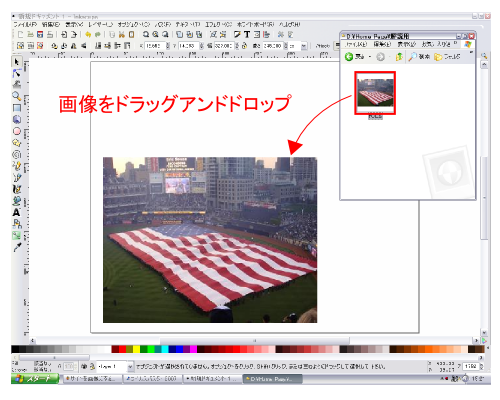Open the パス (Path) menu

(163, 25)
